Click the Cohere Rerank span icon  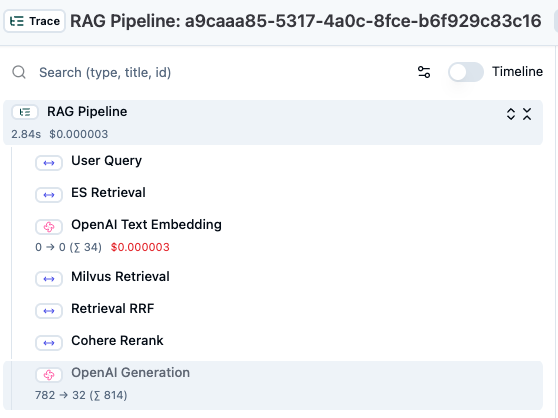pos(49,343)
